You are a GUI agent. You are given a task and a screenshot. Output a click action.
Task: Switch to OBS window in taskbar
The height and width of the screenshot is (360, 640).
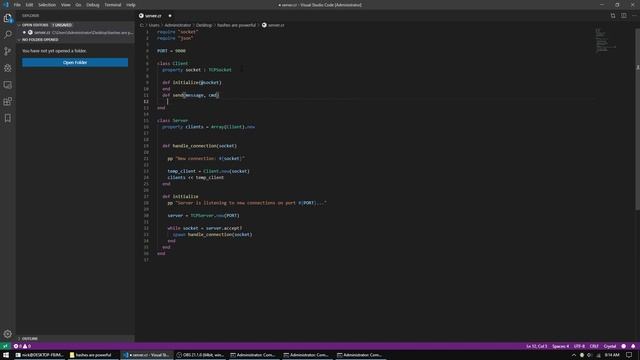coord(201,355)
